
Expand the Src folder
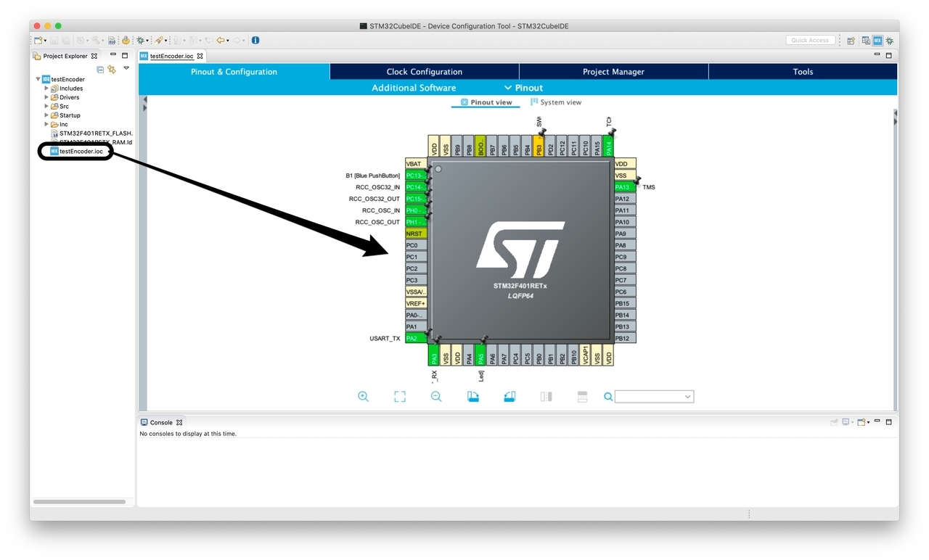46,107
